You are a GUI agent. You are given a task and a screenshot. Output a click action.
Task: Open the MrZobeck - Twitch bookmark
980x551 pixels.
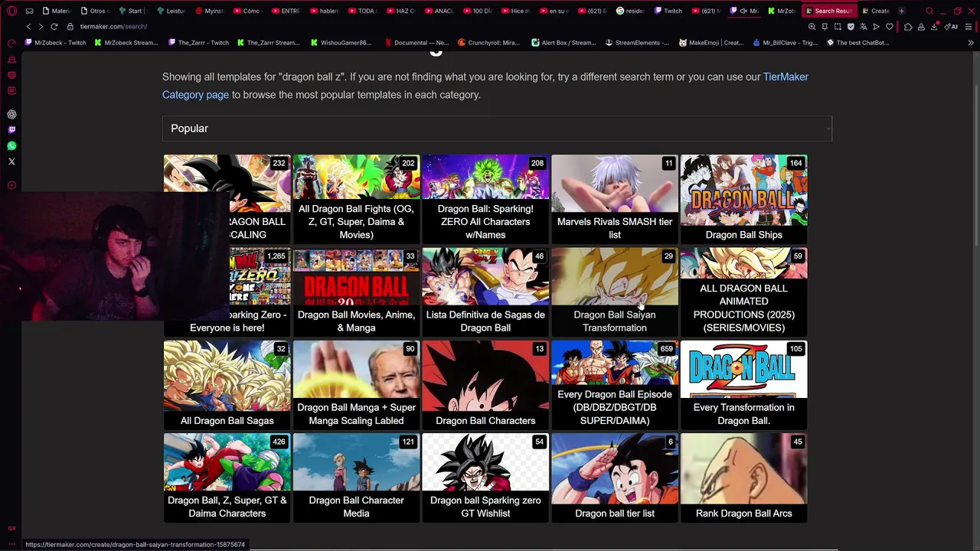[x=55, y=43]
